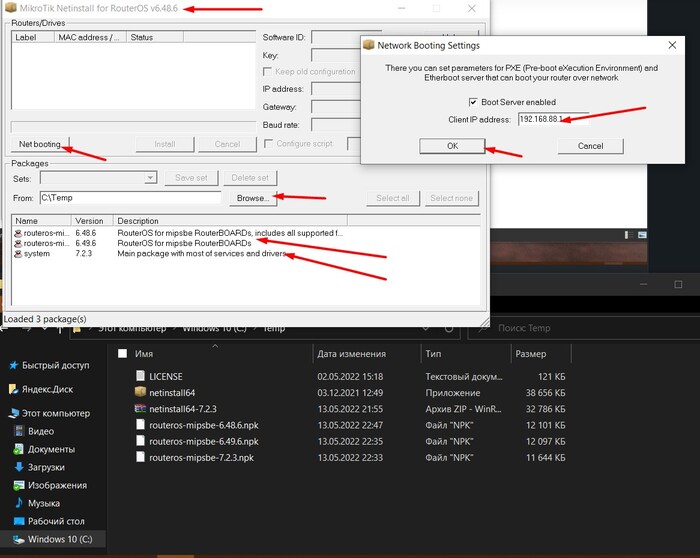Click the Net booting button
Screen dimensions: 700x558
[40, 144]
